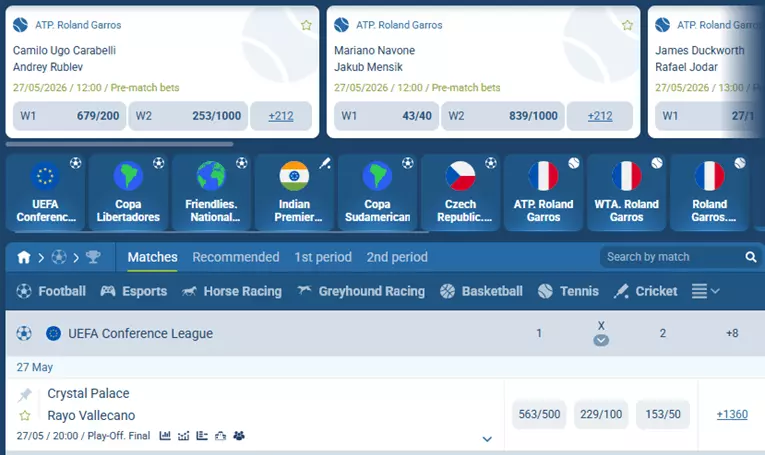Expand Crystal Palace match details chevron

pos(487,439)
